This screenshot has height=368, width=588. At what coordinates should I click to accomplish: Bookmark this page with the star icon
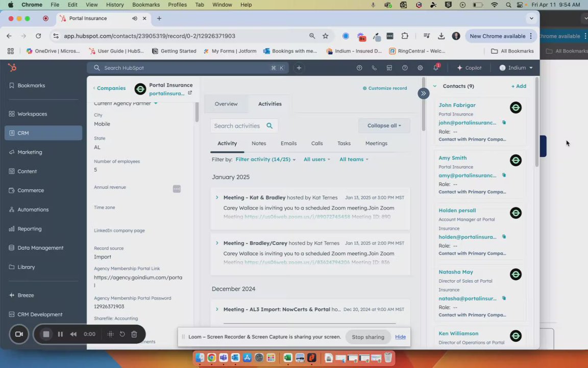click(x=325, y=36)
